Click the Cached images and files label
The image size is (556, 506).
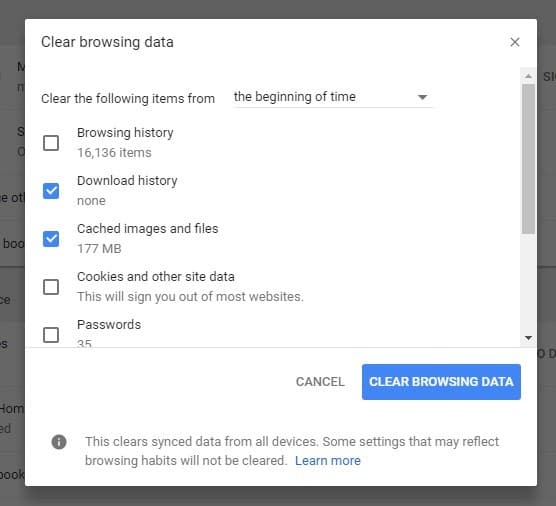click(x=148, y=229)
